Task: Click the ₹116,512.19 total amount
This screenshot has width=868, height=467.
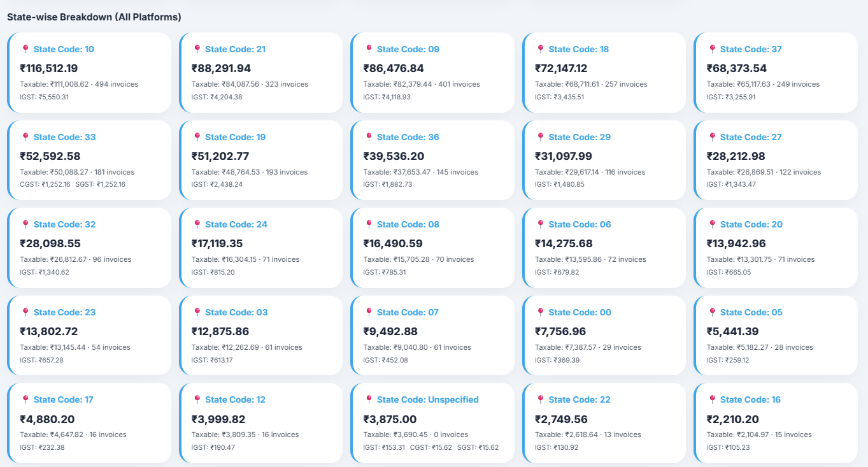Action: 49,68
